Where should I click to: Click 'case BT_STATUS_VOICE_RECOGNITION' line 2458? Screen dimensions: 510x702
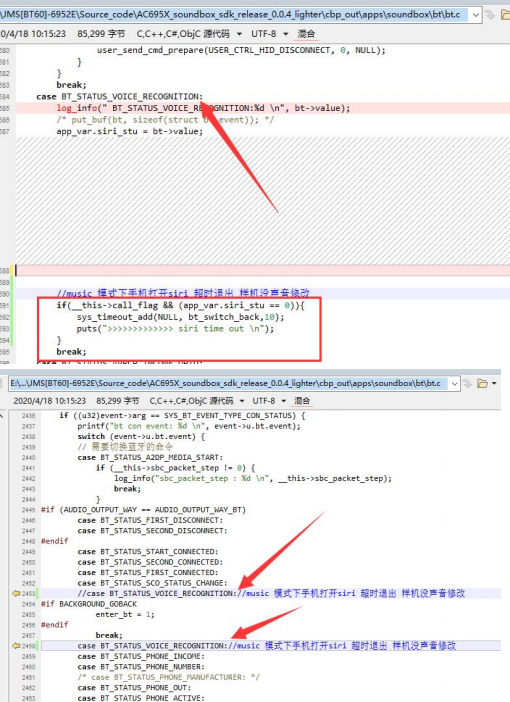tap(266, 646)
